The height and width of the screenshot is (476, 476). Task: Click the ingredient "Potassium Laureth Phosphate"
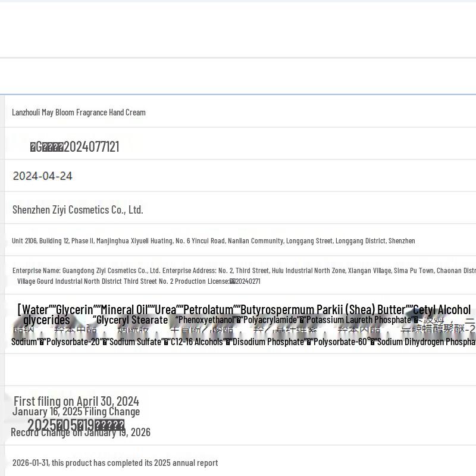[359, 320]
